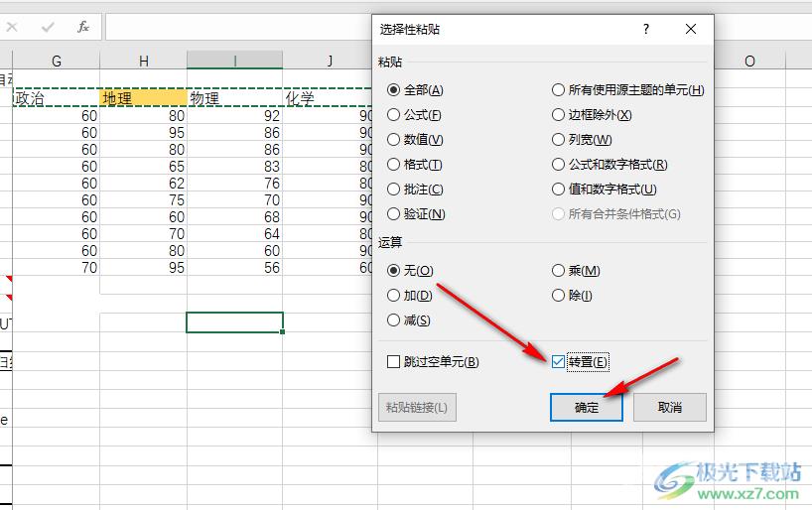
Task: Select column H header
Action: point(144,61)
